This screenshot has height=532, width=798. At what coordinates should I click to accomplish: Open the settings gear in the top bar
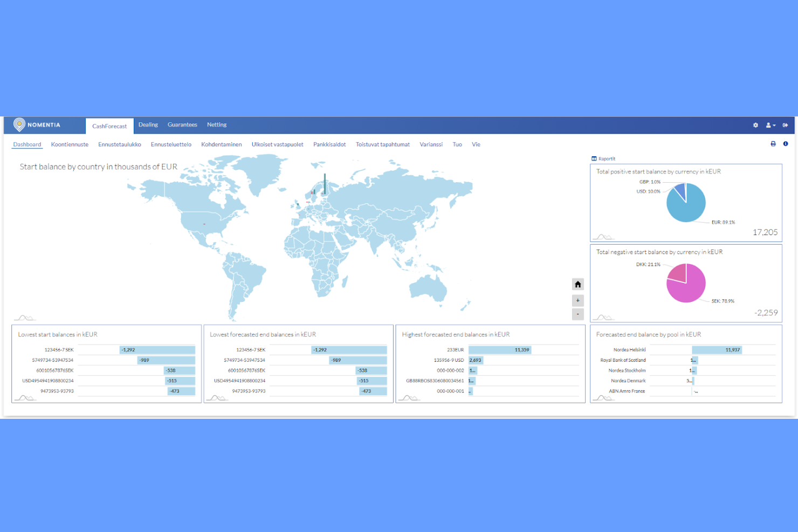click(755, 125)
